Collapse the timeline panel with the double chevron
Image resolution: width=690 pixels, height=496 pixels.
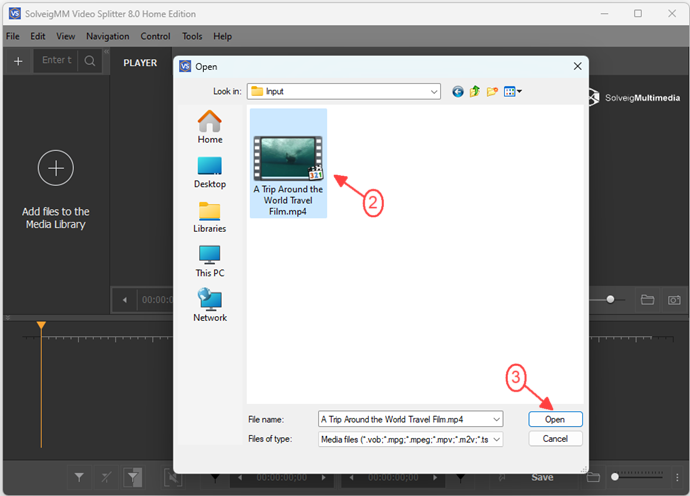pos(7,317)
